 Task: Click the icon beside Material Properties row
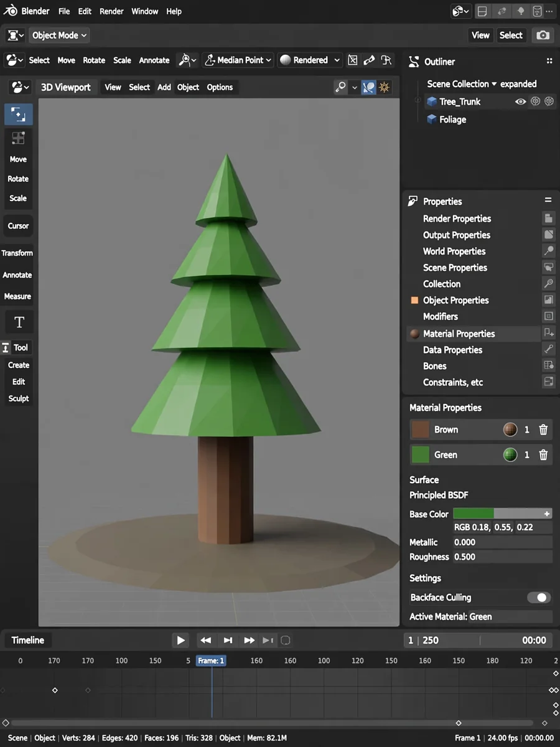(x=548, y=333)
